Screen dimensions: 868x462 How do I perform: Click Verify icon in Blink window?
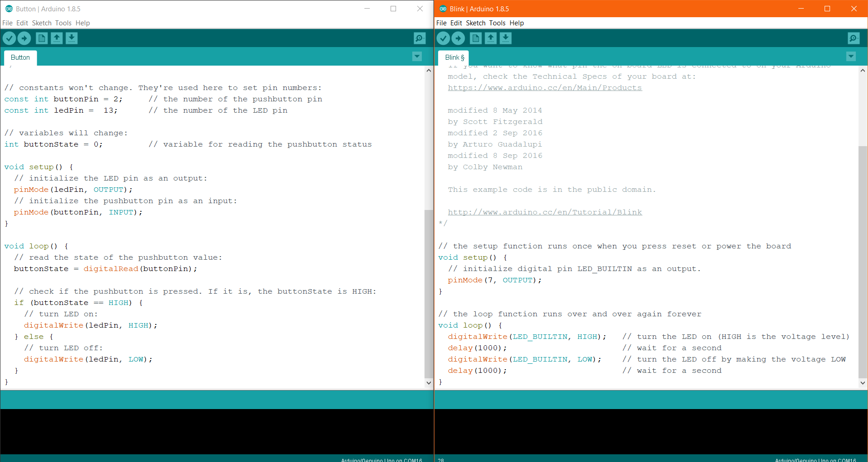coord(443,38)
